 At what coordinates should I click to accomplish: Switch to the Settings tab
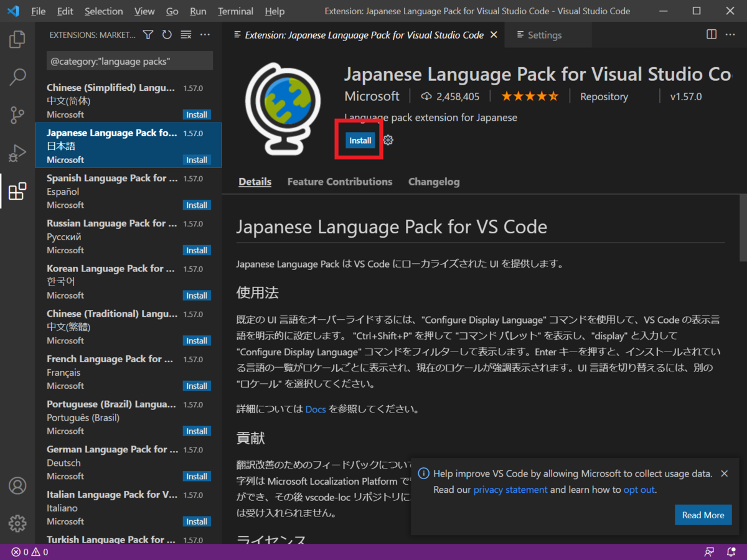tap(549, 35)
